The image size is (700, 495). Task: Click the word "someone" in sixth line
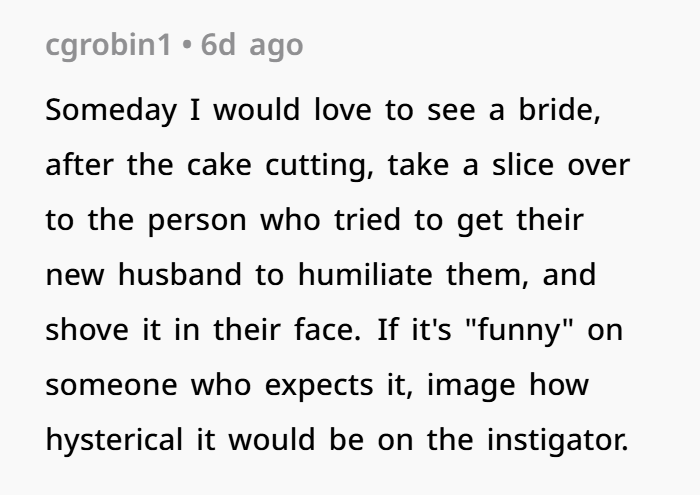pos(111,385)
